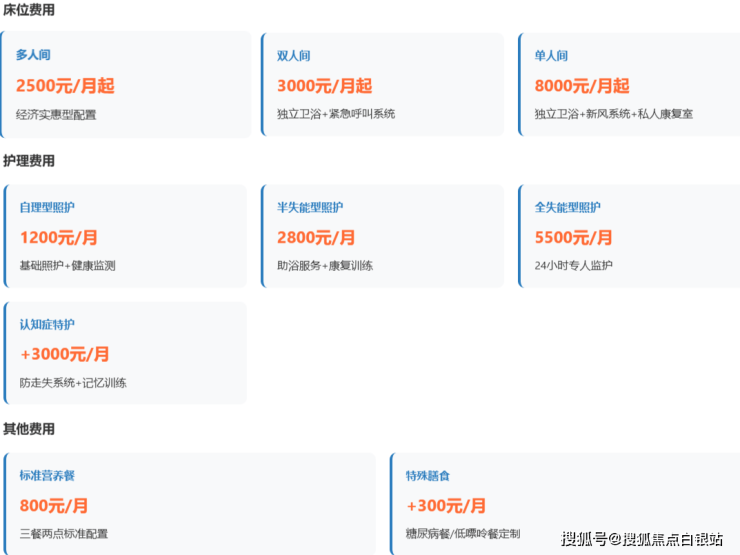The width and height of the screenshot is (740, 555).
Task: Click the 1200元/月 price text
Action: pos(59,238)
